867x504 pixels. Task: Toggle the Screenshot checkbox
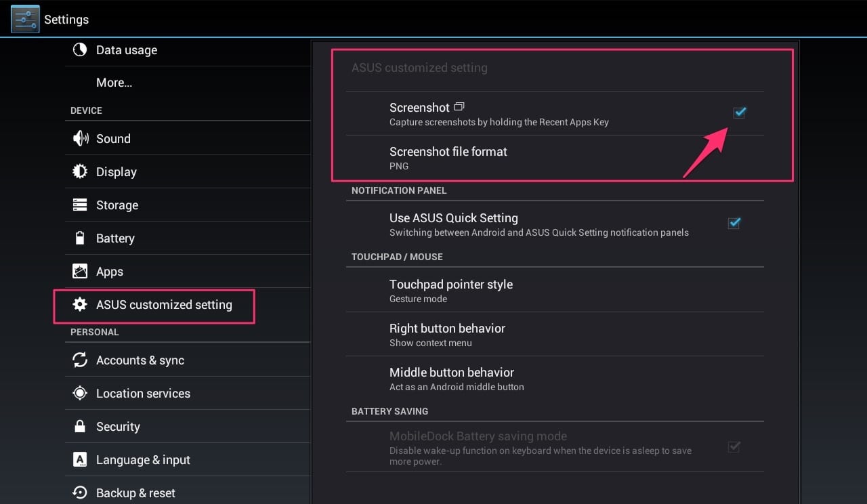[739, 112]
